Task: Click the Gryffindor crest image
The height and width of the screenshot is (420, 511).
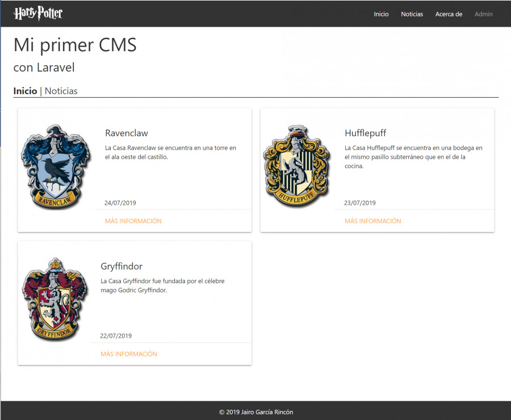Action: coord(55,300)
